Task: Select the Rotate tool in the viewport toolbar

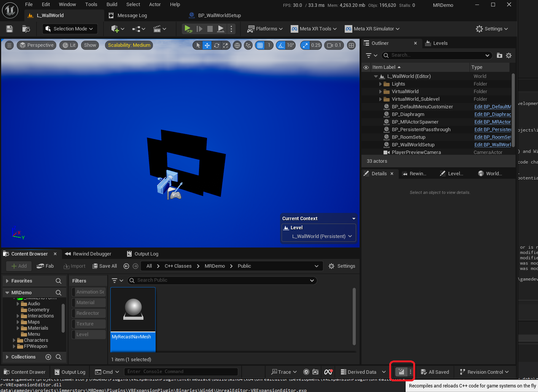Action: click(x=216, y=45)
